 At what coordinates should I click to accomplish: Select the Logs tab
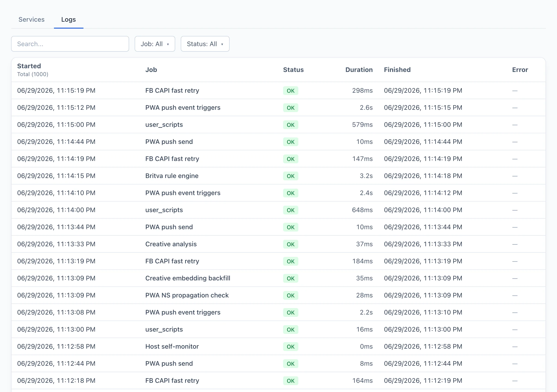tap(68, 19)
